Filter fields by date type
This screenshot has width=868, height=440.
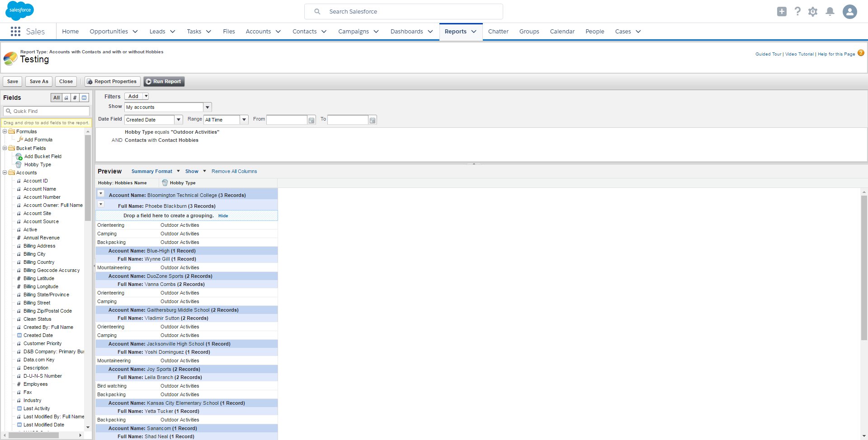84,98
